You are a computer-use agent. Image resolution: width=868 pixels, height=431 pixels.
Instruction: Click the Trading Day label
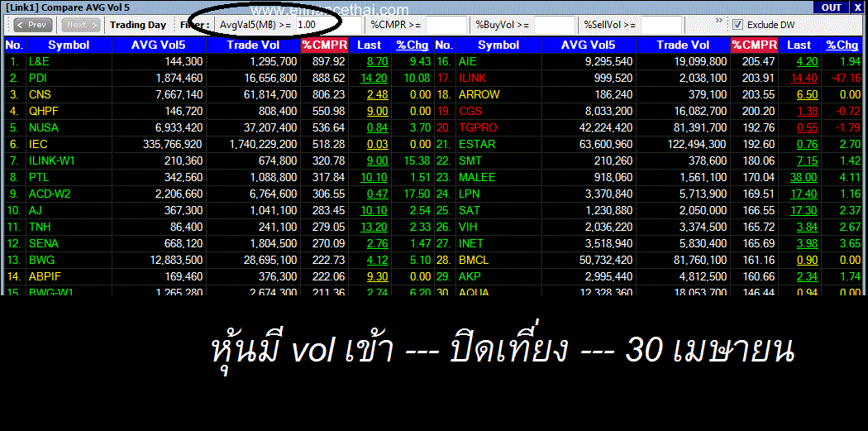138,25
